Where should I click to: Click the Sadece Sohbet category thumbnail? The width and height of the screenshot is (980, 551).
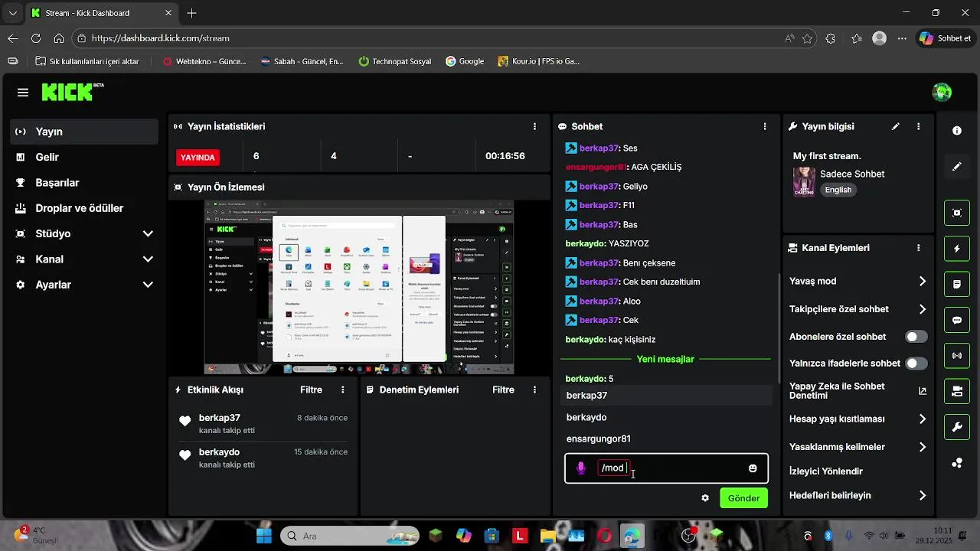click(x=804, y=182)
